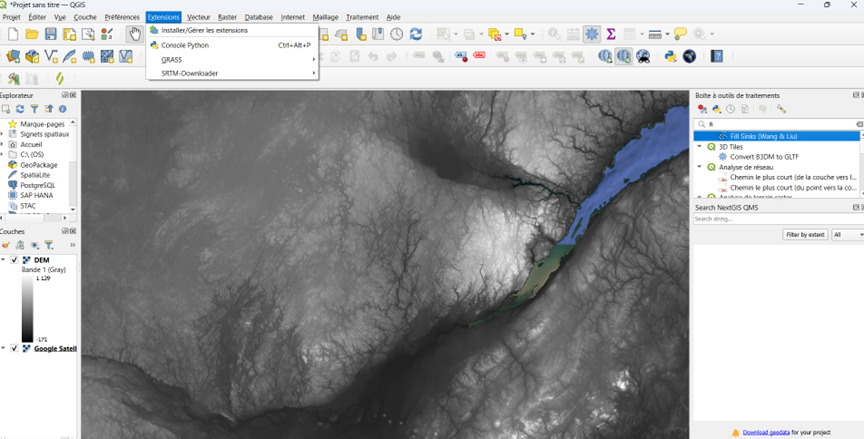The width and height of the screenshot is (864, 439).
Task: Open the dropdown next to Filter by extent
Action: click(x=847, y=234)
